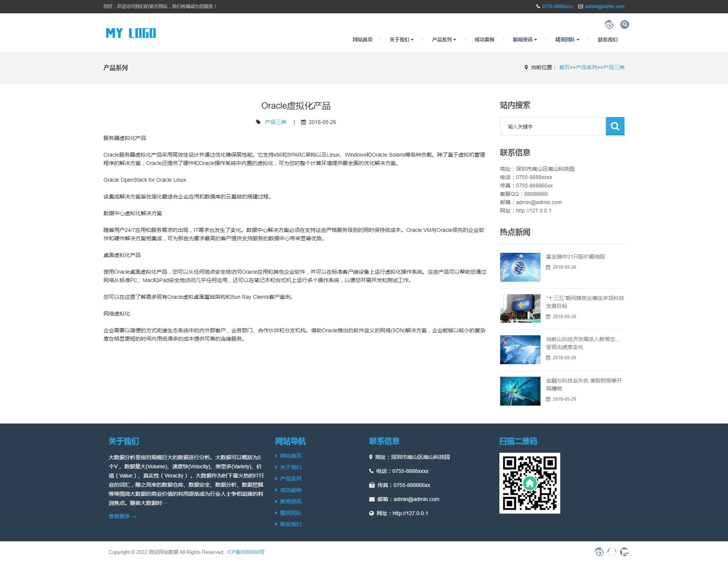Click the Weibo icon in the footer

599,552
